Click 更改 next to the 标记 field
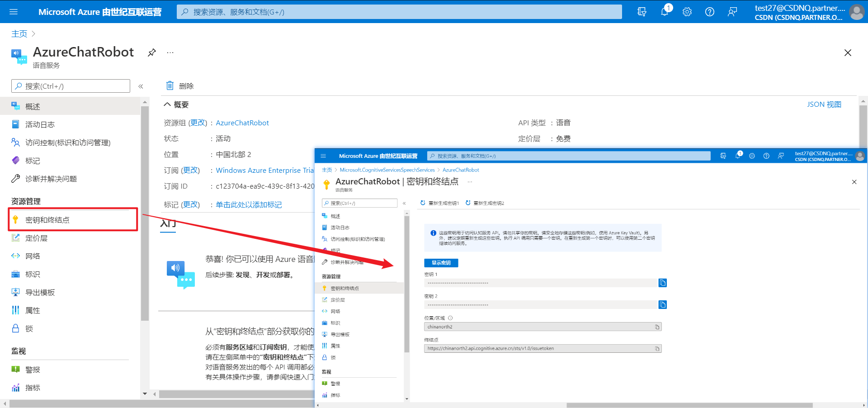This screenshot has height=408, width=868. point(190,204)
